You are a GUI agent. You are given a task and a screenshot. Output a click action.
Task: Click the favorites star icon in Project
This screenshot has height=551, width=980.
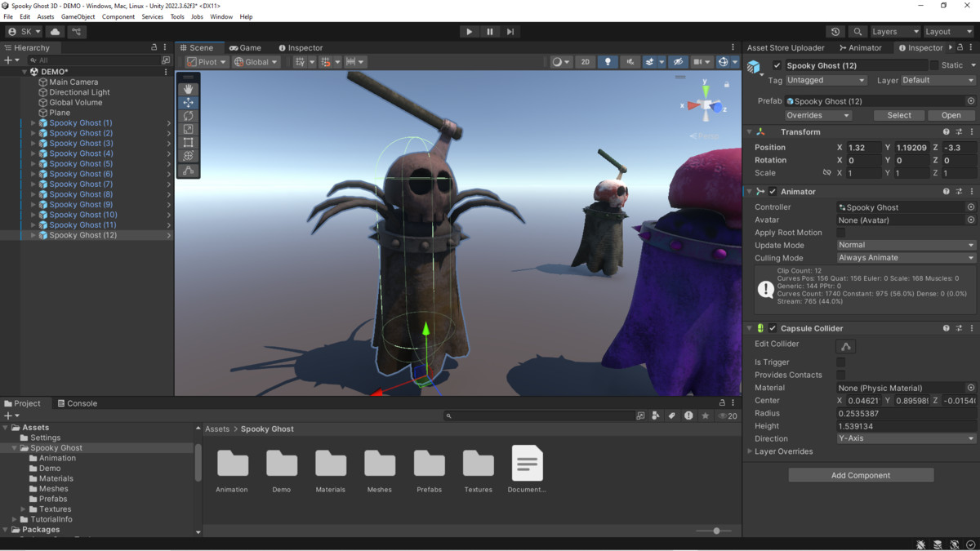[706, 415]
